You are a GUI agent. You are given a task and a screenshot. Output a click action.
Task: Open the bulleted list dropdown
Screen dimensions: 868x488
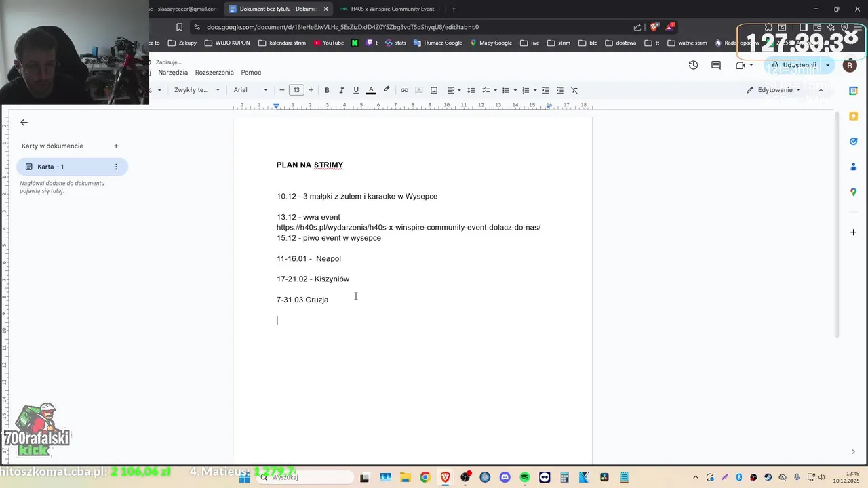click(x=509, y=90)
